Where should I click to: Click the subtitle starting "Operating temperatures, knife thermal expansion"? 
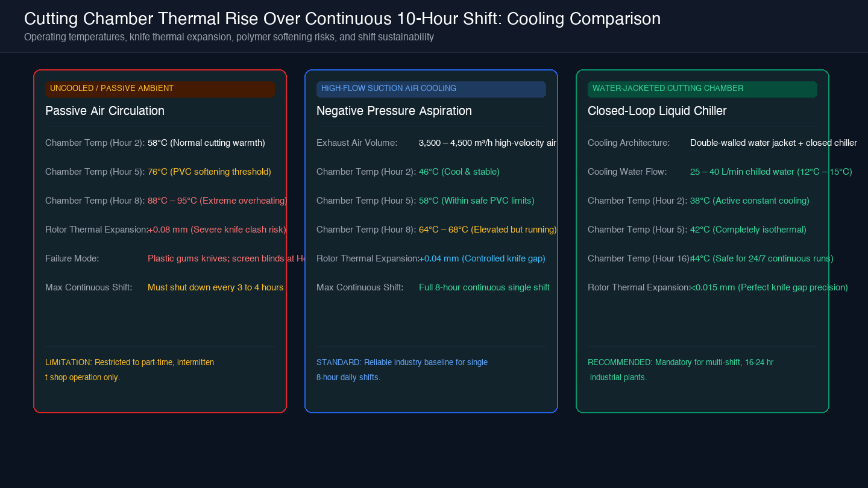pos(229,37)
